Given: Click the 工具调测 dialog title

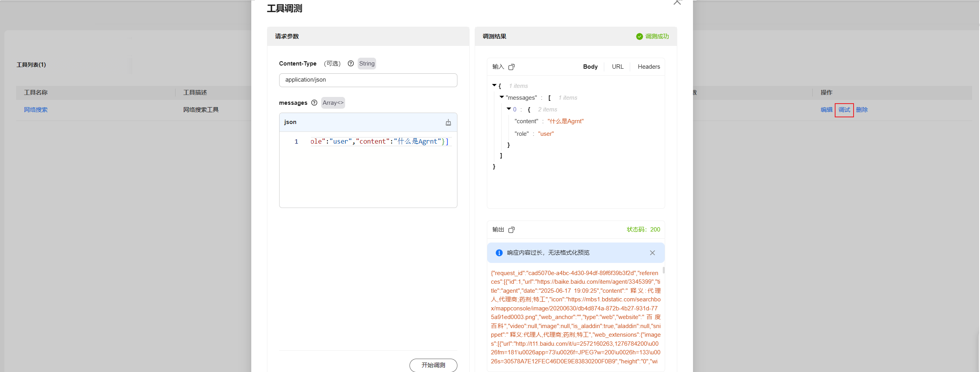Looking at the screenshot, I should coord(285,9).
